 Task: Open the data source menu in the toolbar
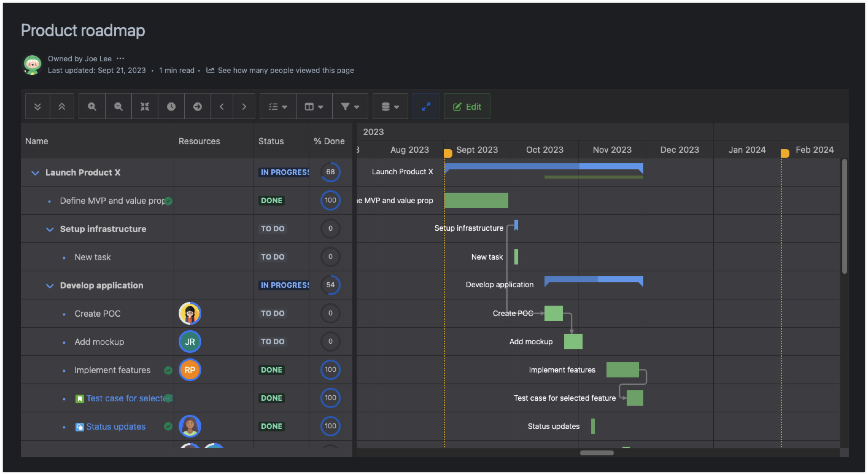[390, 106]
